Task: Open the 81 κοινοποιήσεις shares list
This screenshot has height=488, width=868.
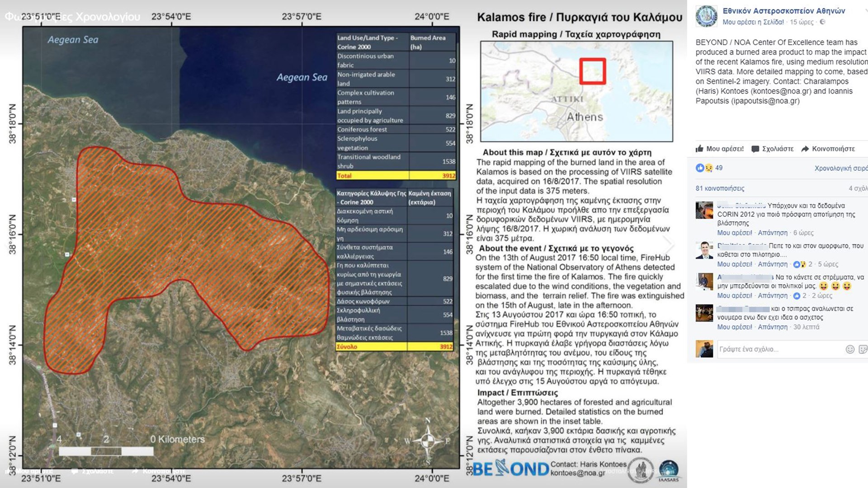Action: tap(720, 188)
